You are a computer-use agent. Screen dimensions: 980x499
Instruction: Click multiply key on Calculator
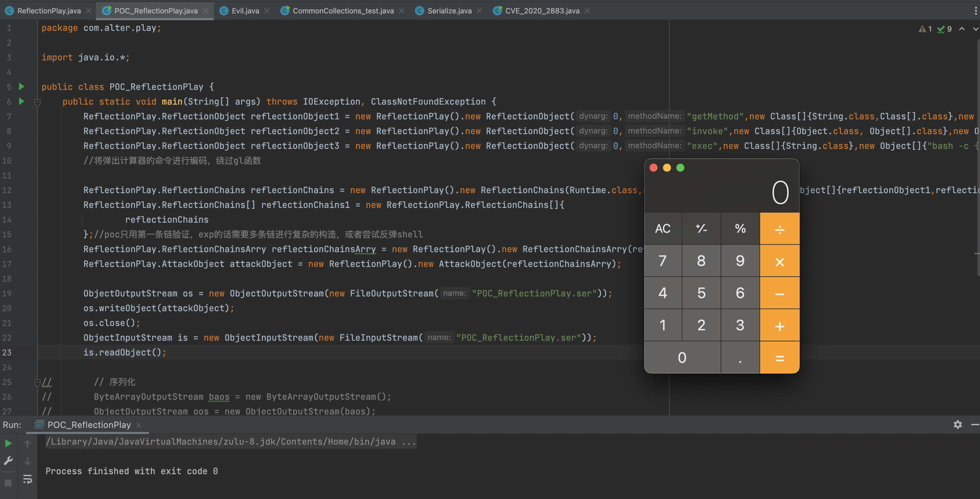coord(780,261)
